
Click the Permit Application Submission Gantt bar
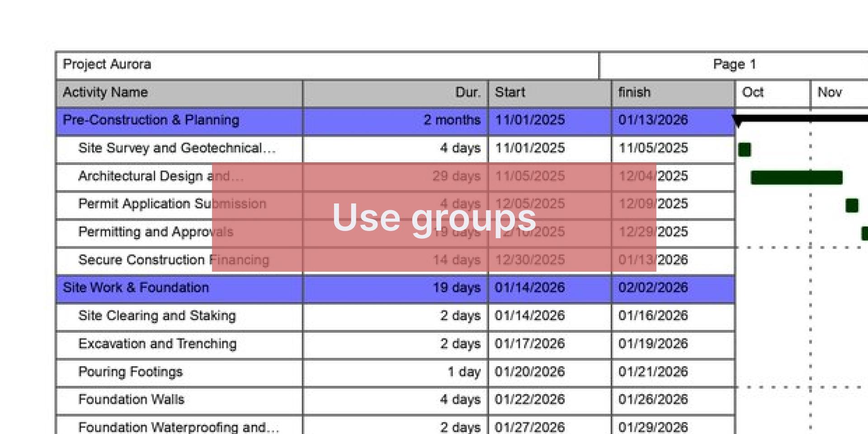[852, 205]
